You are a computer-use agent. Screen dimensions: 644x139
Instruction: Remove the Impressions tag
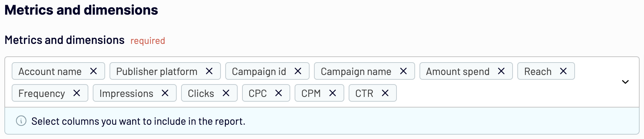165,93
